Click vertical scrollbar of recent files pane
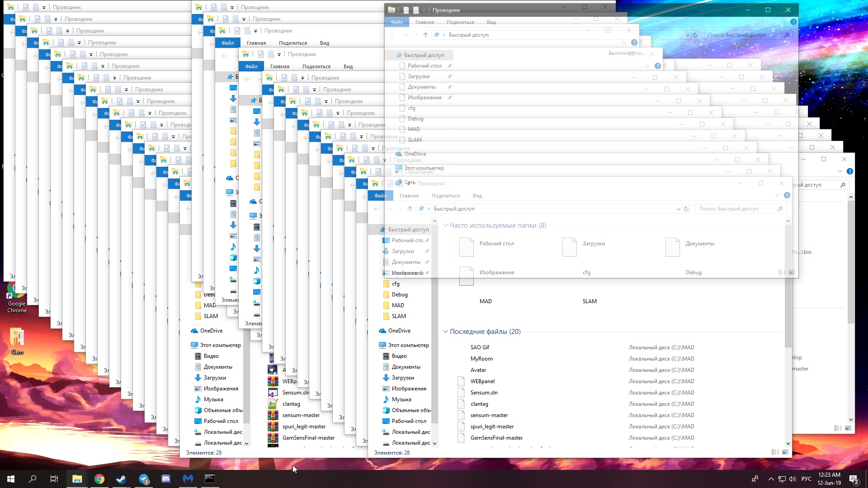The width and height of the screenshot is (868, 488). coord(788,316)
